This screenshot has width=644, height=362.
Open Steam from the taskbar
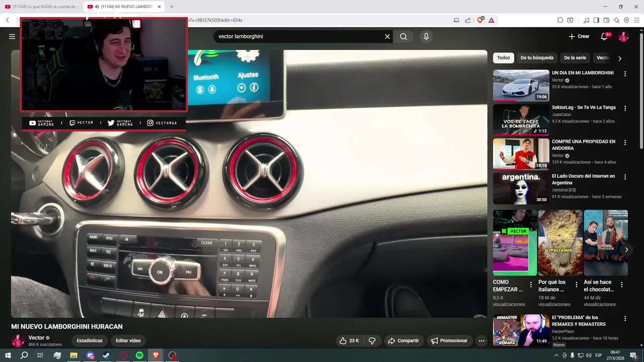pyautogui.click(x=107, y=355)
